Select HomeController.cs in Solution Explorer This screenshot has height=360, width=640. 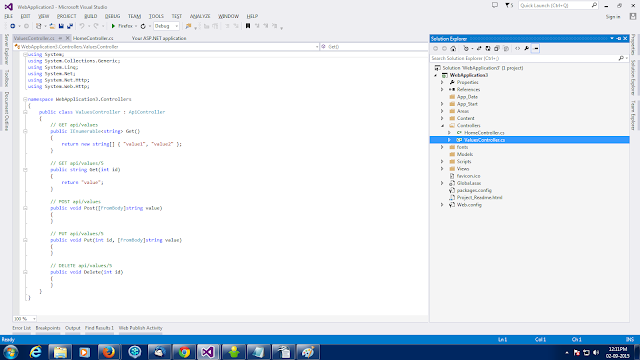(x=484, y=133)
